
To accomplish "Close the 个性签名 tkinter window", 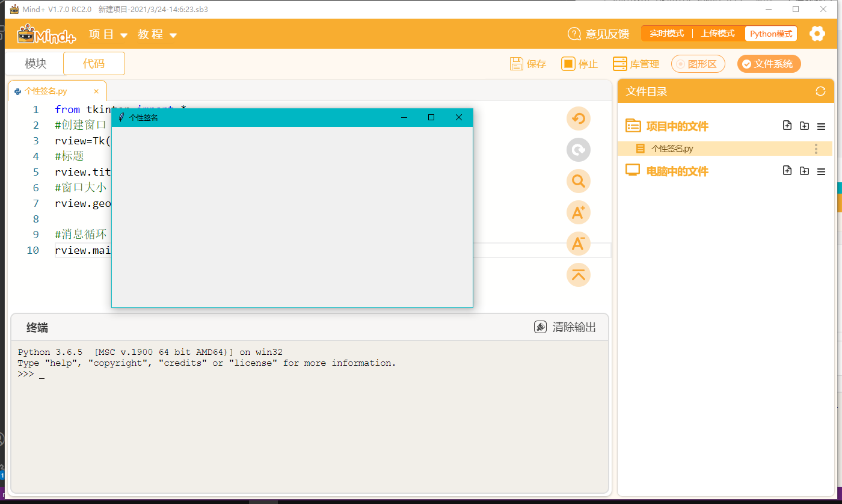I will (459, 118).
